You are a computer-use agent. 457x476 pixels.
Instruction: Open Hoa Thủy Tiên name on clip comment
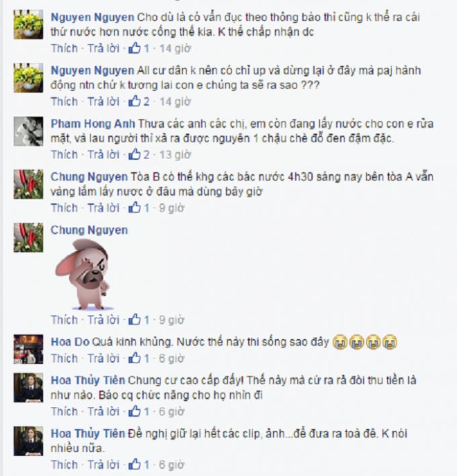(x=88, y=433)
